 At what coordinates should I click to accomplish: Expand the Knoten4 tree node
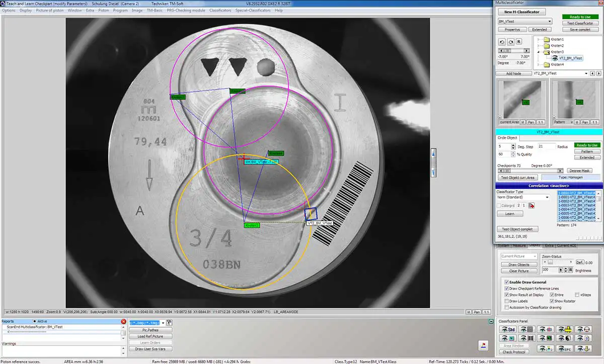point(538,64)
